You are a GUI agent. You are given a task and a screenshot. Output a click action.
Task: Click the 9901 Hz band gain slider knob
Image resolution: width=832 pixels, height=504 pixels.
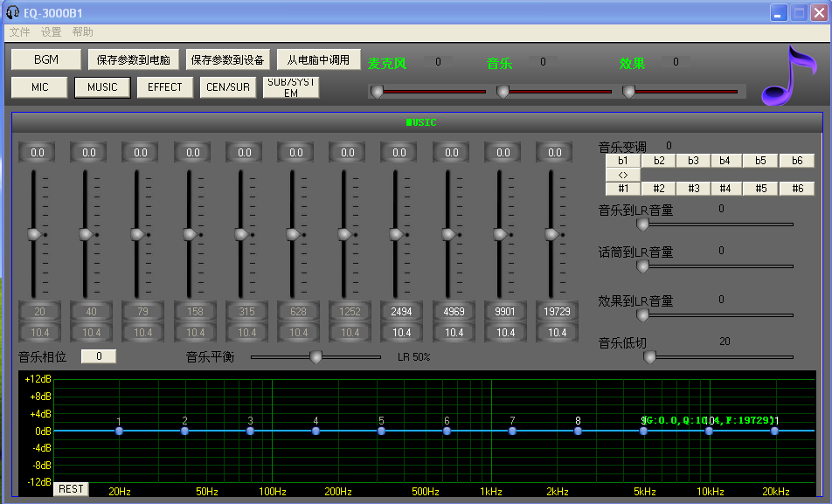[500, 234]
